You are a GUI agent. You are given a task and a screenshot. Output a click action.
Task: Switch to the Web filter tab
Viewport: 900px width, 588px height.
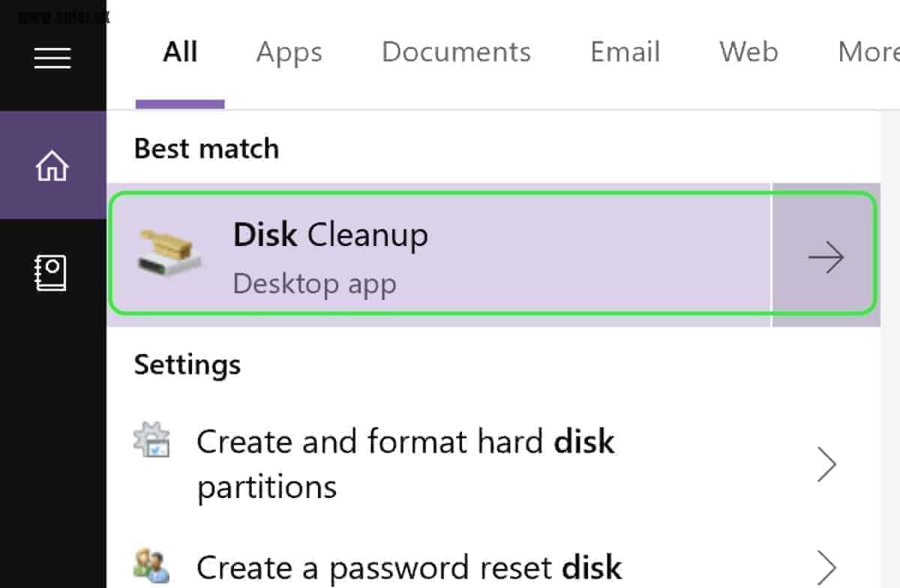coord(748,52)
